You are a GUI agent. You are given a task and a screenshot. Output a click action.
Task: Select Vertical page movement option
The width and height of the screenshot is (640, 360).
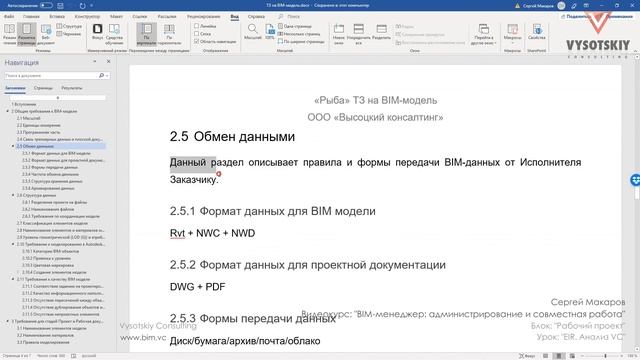146,33
